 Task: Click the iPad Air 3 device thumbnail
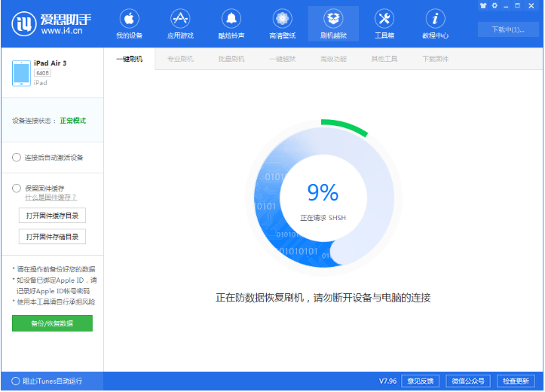click(x=20, y=72)
